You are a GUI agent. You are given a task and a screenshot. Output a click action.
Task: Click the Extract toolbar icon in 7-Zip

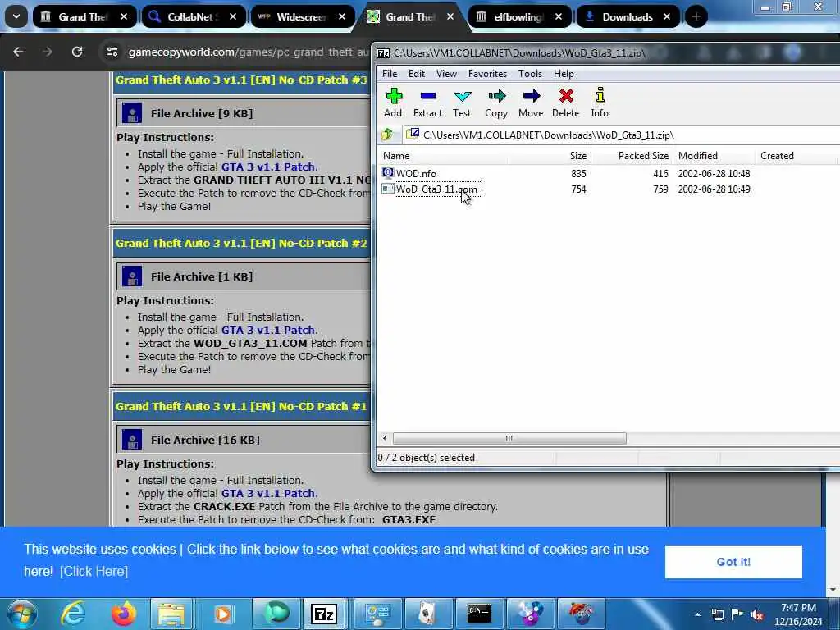pyautogui.click(x=427, y=103)
